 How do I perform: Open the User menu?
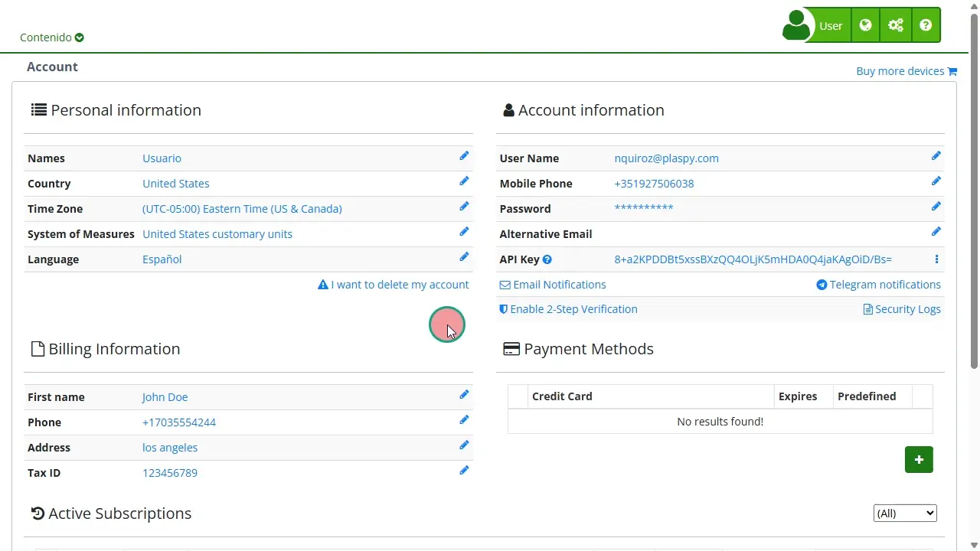[815, 25]
